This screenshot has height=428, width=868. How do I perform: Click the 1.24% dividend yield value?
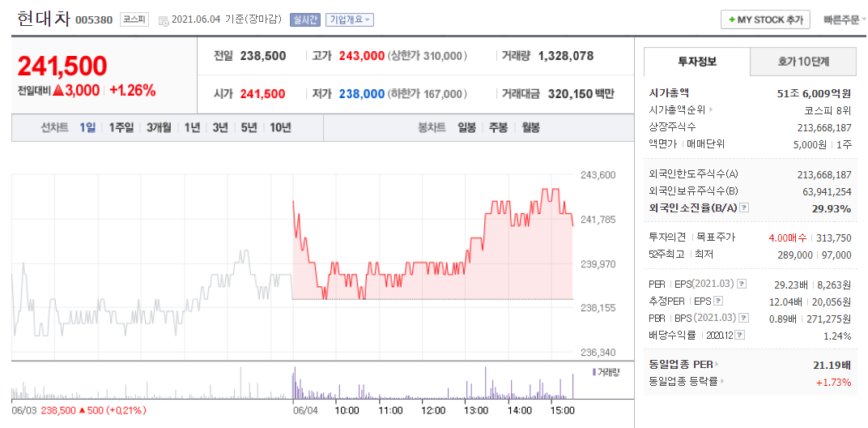[x=838, y=336]
